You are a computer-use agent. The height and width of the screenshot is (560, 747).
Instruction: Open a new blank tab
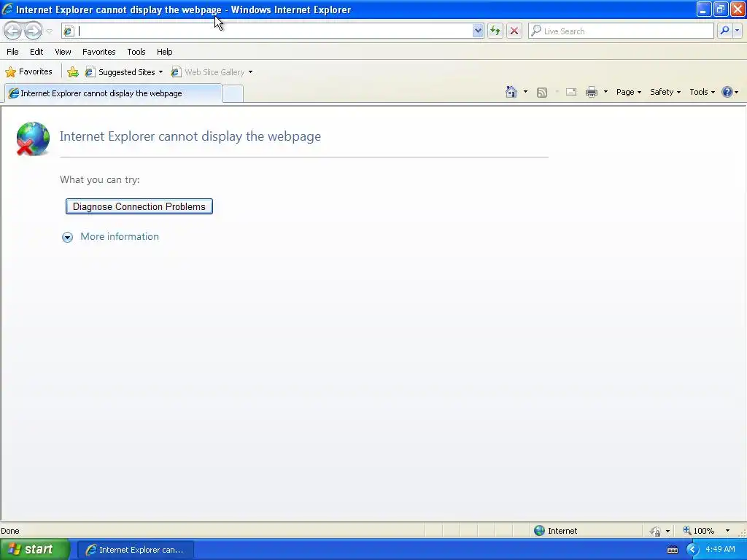click(233, 94)
